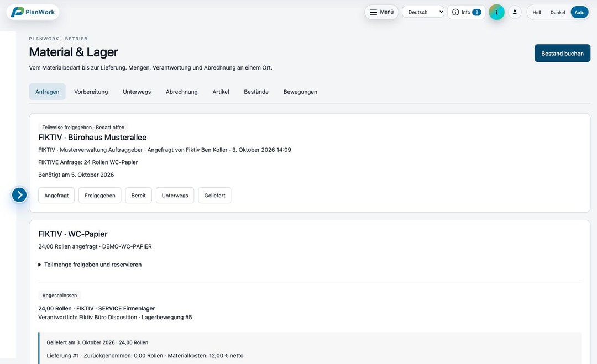Viewport: 597px width, 364px height.
Task: Switch to the Vorbereitung tab
Action: (91, 92)
